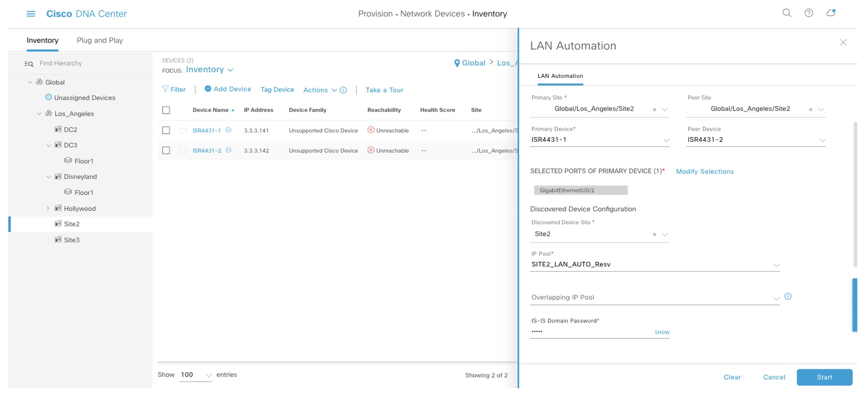Switch to the Inventory tab
The height and width of the screenshot is (393, 868).
[x=43, y=41]
